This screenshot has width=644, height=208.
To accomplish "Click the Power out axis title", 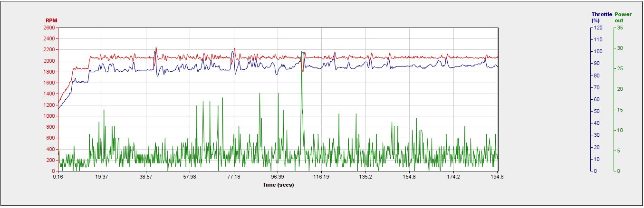I will (x=623, y=18).
